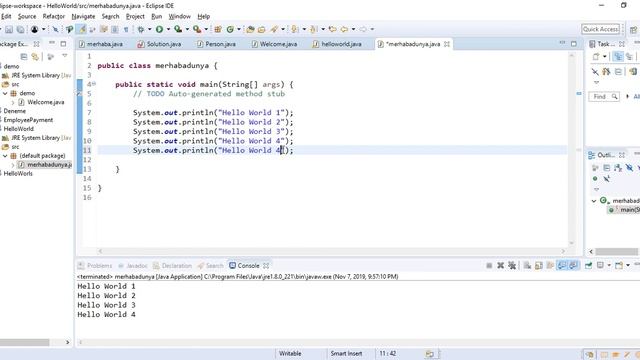The width and height of the screenshot is (640, 360).
Task: Click the Save All icon
Action: click(x=20, y=29)
